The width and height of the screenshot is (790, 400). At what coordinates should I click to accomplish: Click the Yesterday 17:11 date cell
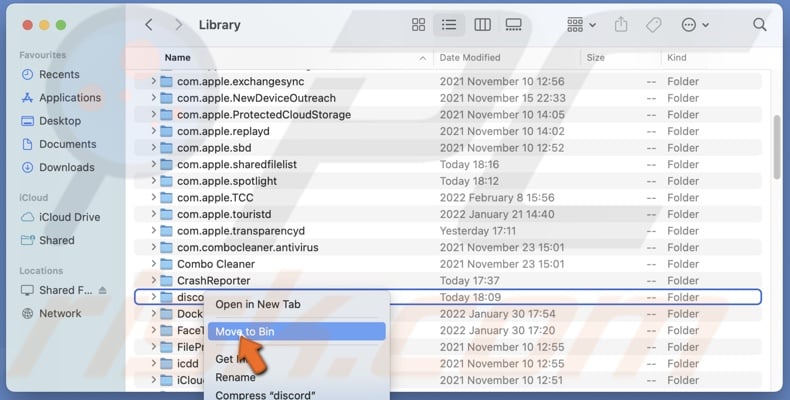pyautogui.click(x=478, y=231)
